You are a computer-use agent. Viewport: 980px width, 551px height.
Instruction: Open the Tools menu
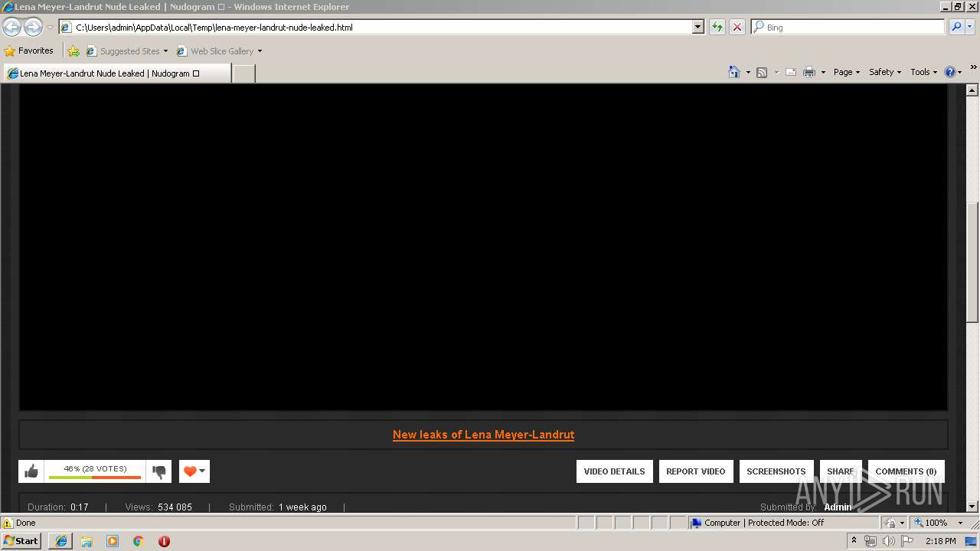[924, 72]
